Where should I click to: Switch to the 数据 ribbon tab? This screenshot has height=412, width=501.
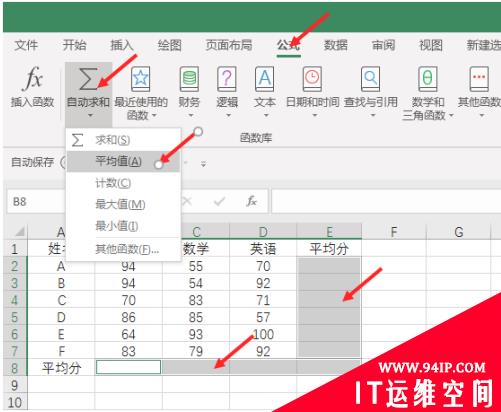[x=336, y=45]
